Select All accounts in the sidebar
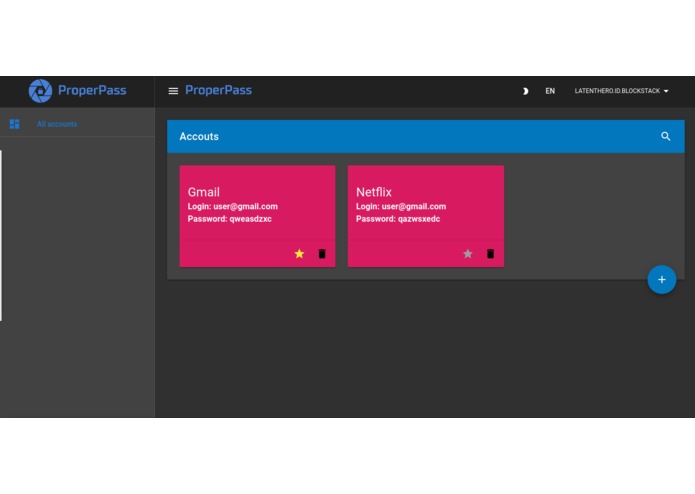 (57, 124)
